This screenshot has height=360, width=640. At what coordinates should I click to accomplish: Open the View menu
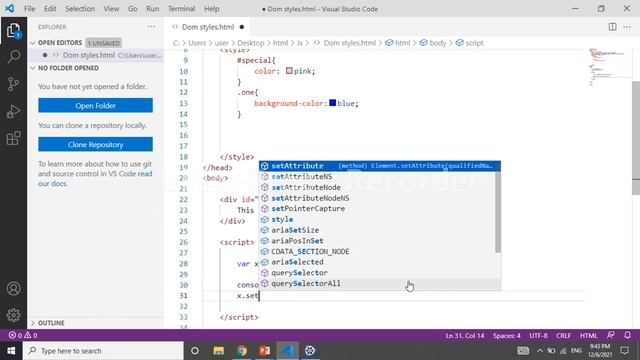coord(111,9)
